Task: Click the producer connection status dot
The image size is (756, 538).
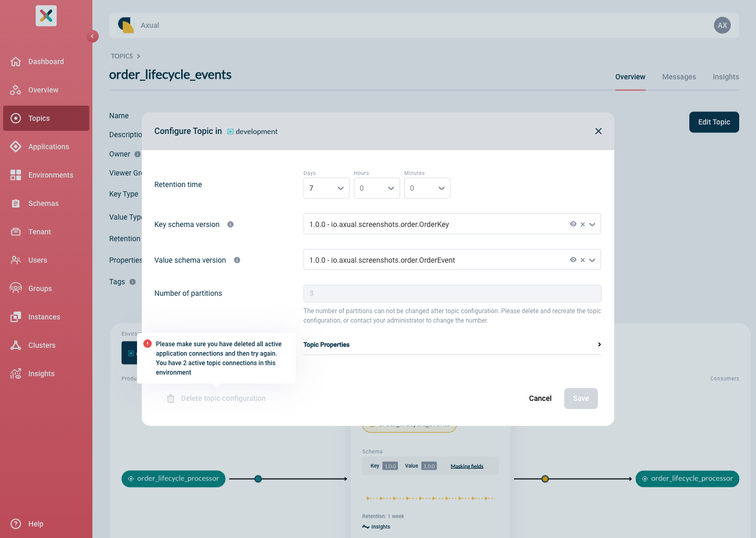Action: pyautogui.click(x=258, y=479)
